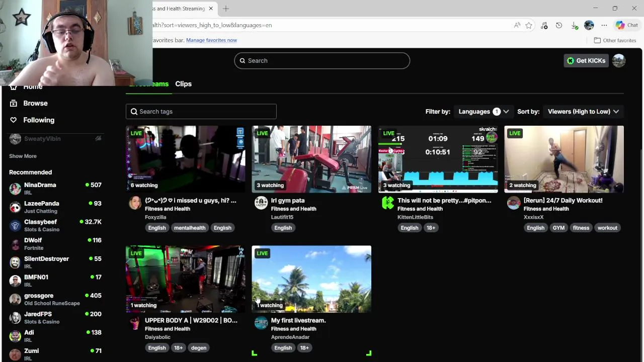This screenshot has width=644, height=362.
Task: Click AprendeAnadar channel avatar
Action: pyautogui.click(x=261, y=323)
